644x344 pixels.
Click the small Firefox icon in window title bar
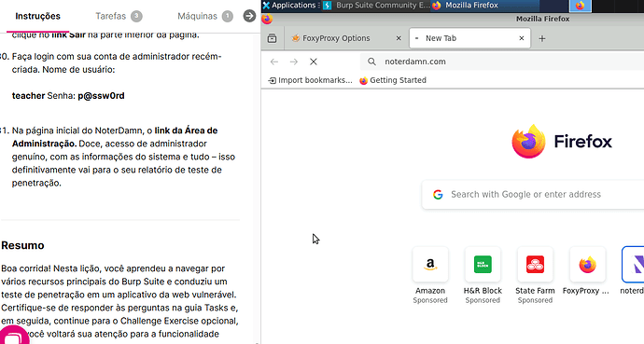click(267, 19)
